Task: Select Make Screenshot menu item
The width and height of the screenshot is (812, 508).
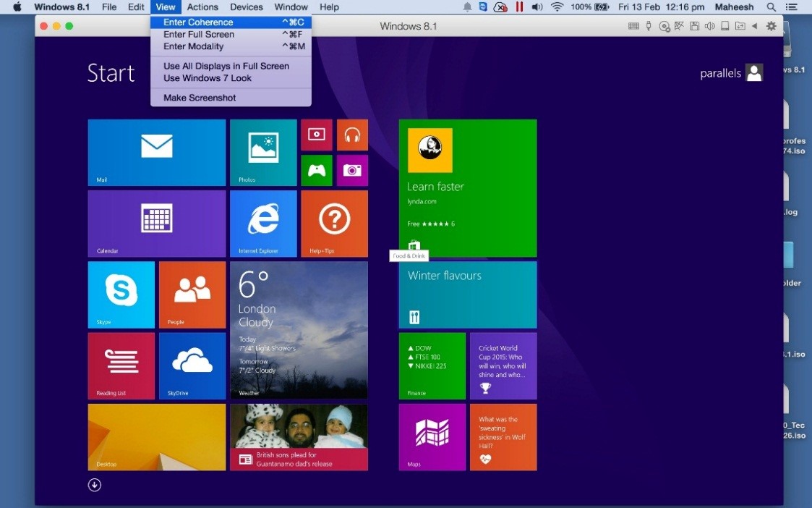Action: click(x=231, y=98)
